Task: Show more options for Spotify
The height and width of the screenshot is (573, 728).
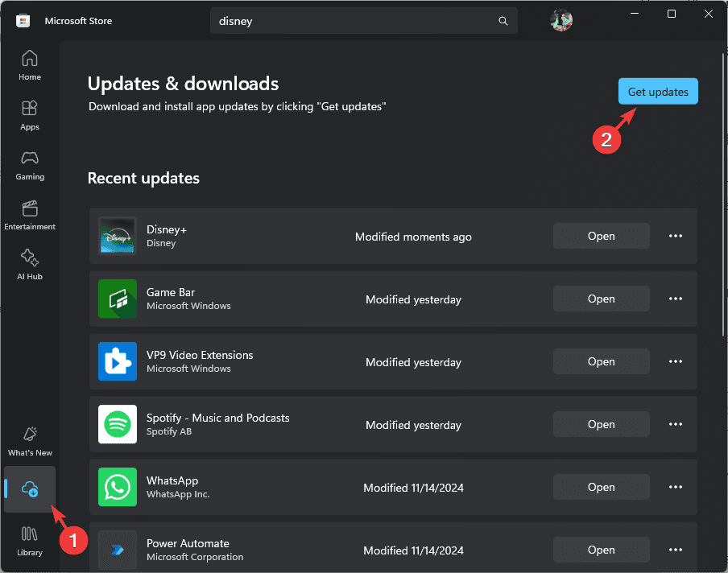Action: tap(676, 424)
